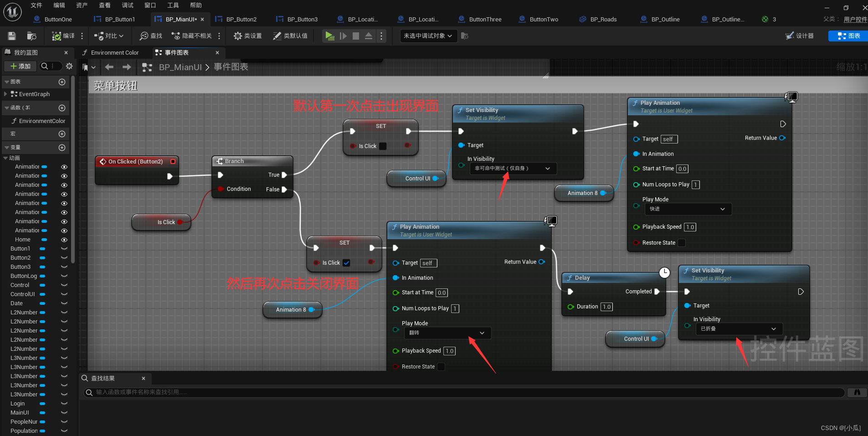Select the EnvironmentColor function
The height and width of the screenshot is (436, 868).
(42, 121)
